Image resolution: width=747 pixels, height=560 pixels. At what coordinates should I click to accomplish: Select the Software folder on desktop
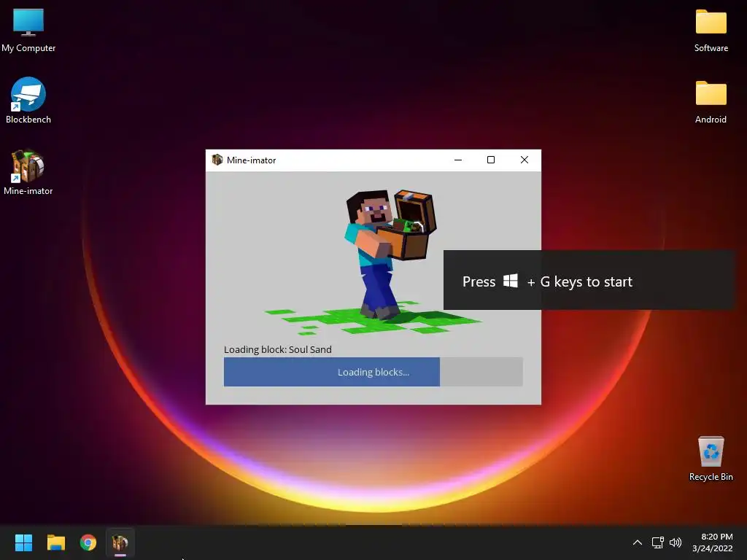coord(711,30)
